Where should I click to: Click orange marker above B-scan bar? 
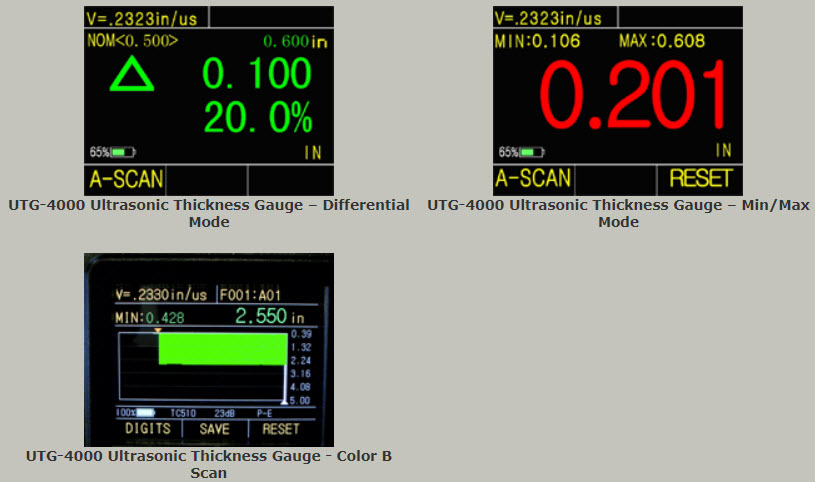tap(158, 330)
